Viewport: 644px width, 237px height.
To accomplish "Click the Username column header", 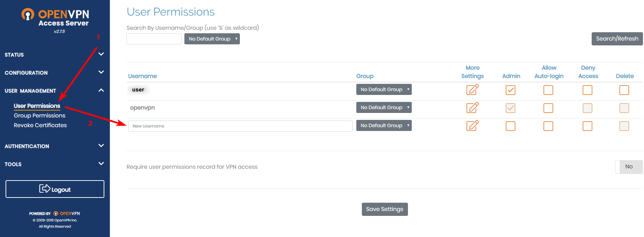I will click(142, 76).
